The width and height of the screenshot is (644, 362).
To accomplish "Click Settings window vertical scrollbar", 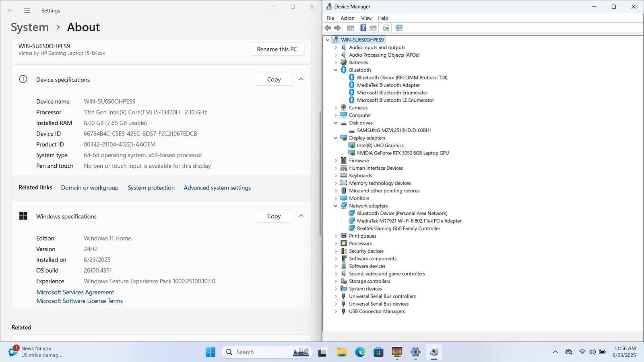I will [x=320, y=173].
